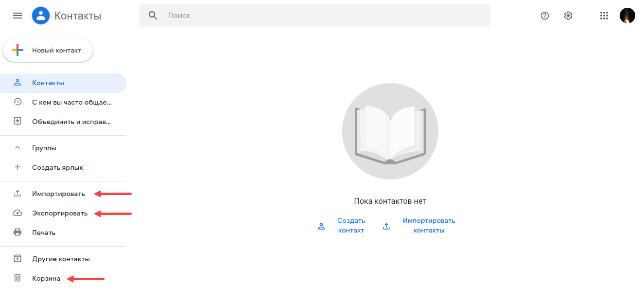Click the Группы label

pos(44,148)
